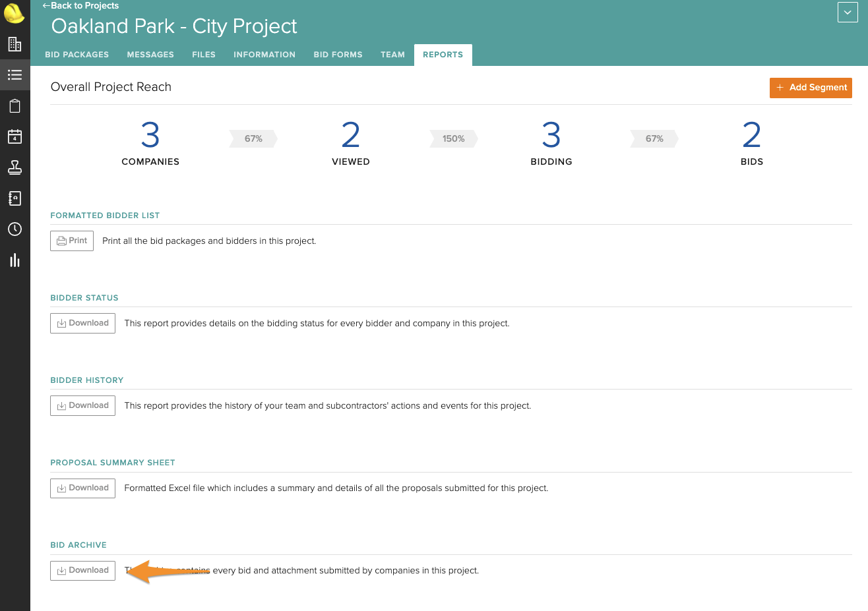
Task: Download the Bidder Status report
Action: (x=82, y=323)
